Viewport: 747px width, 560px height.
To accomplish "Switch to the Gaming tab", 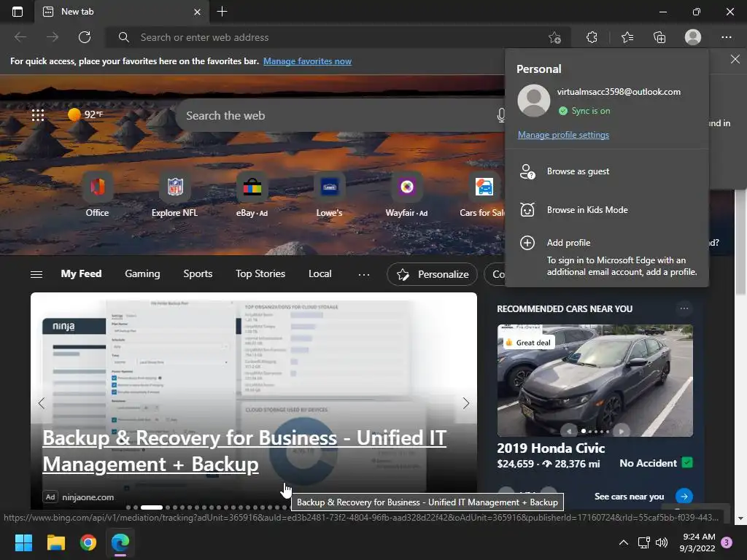I will click(x=142, y=274).
